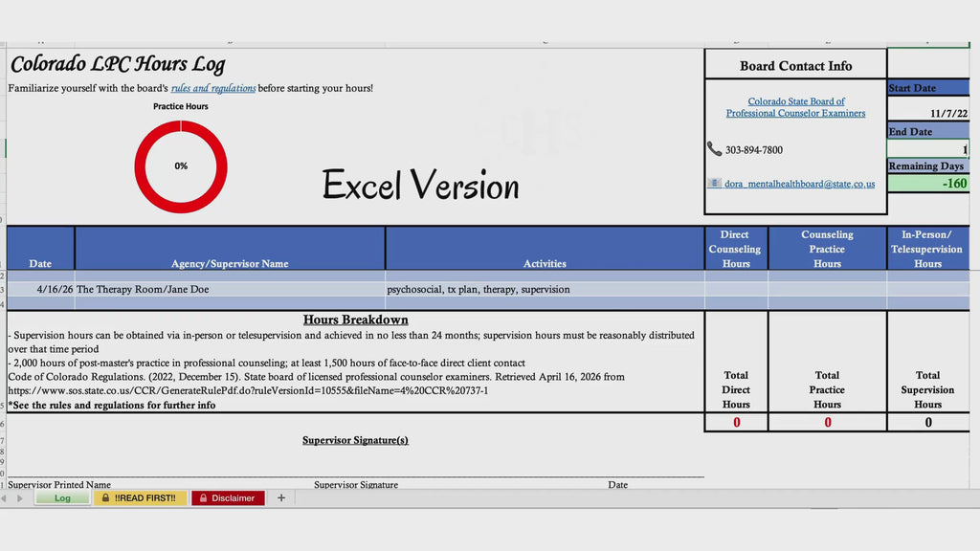Image resolution: width=980 pixels, height=551 pixels.
Task: Select the date cell showing 4/16/26
Action: click(x=40, y=289)
